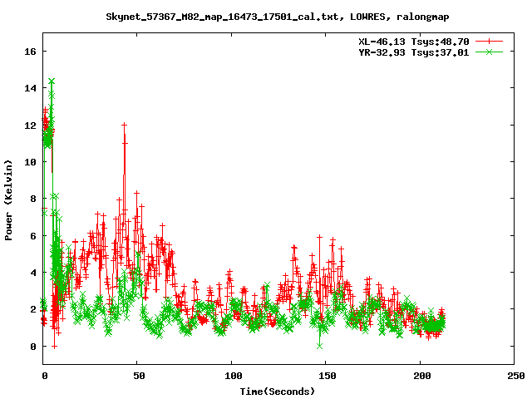Click the red zero-value marker near 6 seconds
532x399 pixels.
(x=54, y=347)
